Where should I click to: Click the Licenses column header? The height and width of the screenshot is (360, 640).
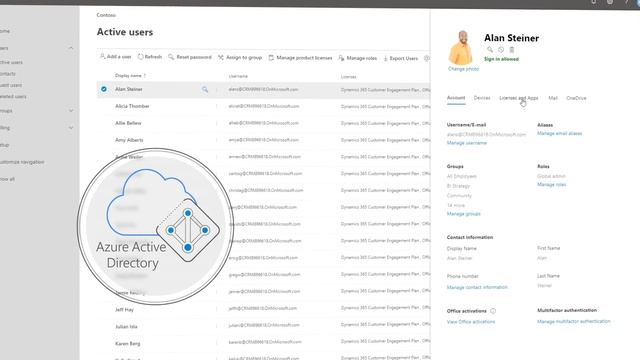[x=349, y=77]
